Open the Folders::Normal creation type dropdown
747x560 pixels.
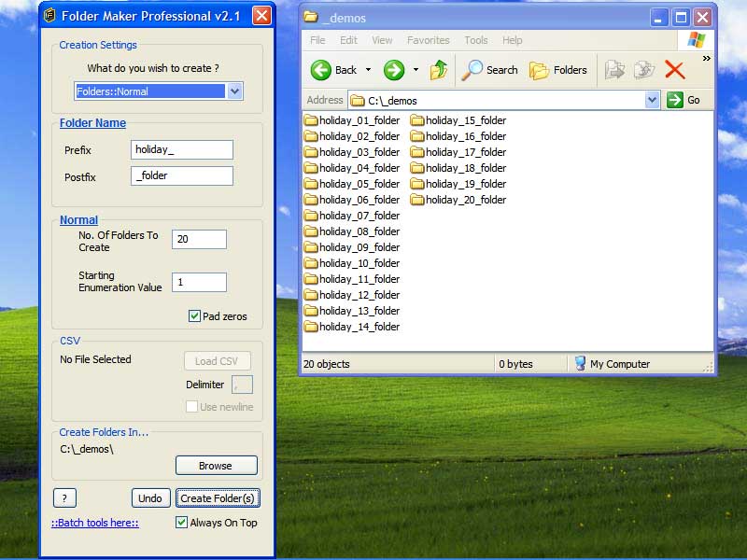click(x=234, y=91)
